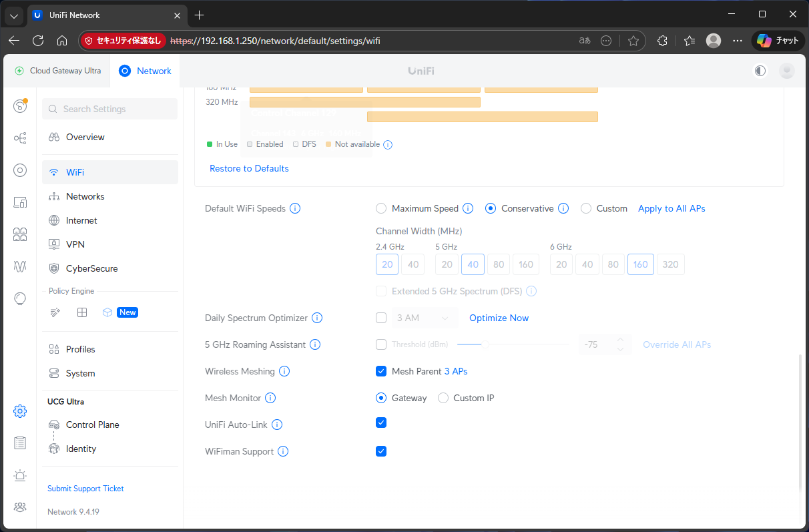
Task: Click the info icon next to Wireless Meshing
Action: click(x=284, y=371)
